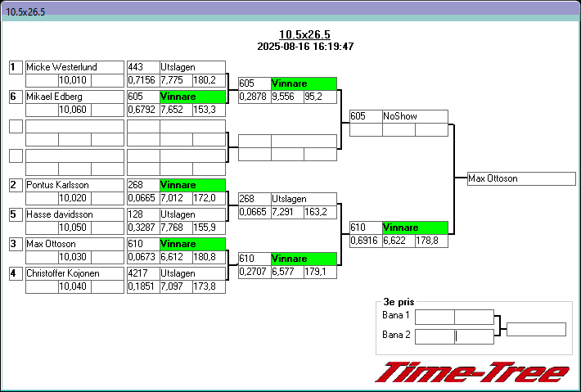Screen dimensions: 581x392
Task: Click the 3e pris winner field
Action: tap(536, 329)
